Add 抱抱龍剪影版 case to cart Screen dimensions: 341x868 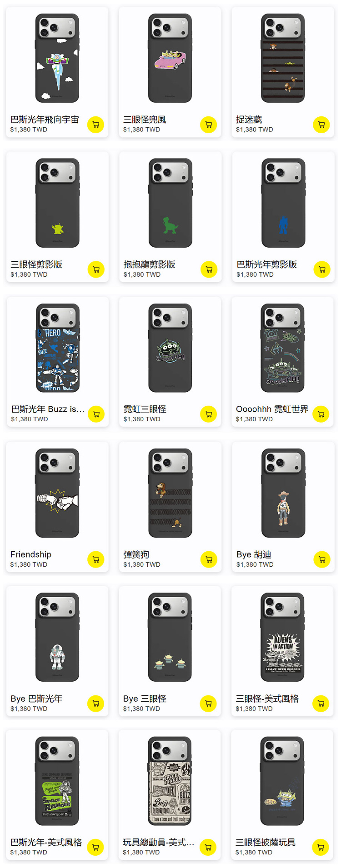click(209, 269)
